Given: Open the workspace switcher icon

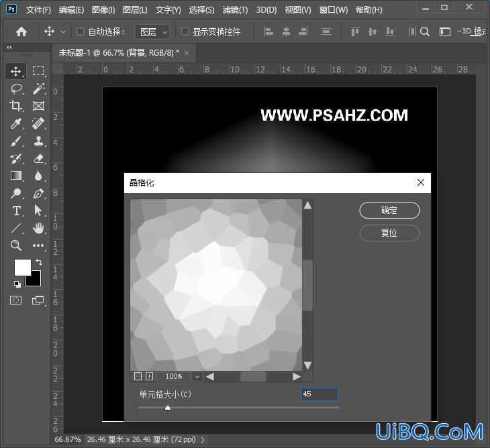Looking at the screenshot, I should [x=444, y=32].
